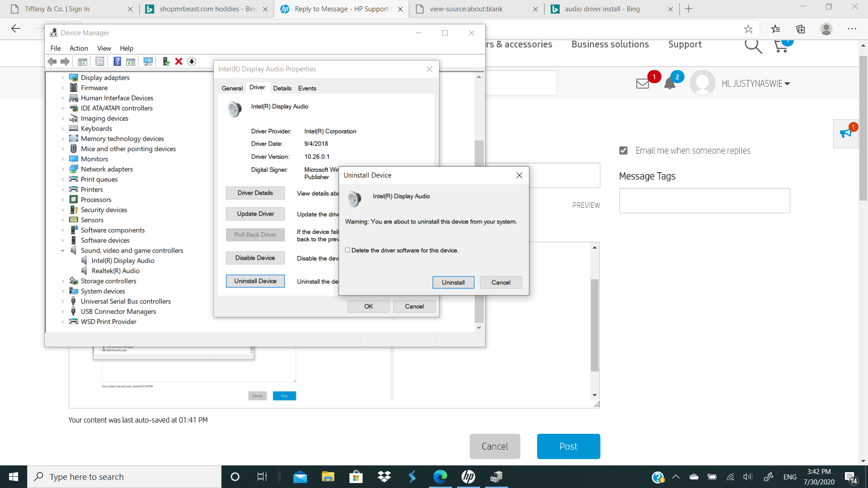Click inside the Message Tags input field

pos(704,200)
